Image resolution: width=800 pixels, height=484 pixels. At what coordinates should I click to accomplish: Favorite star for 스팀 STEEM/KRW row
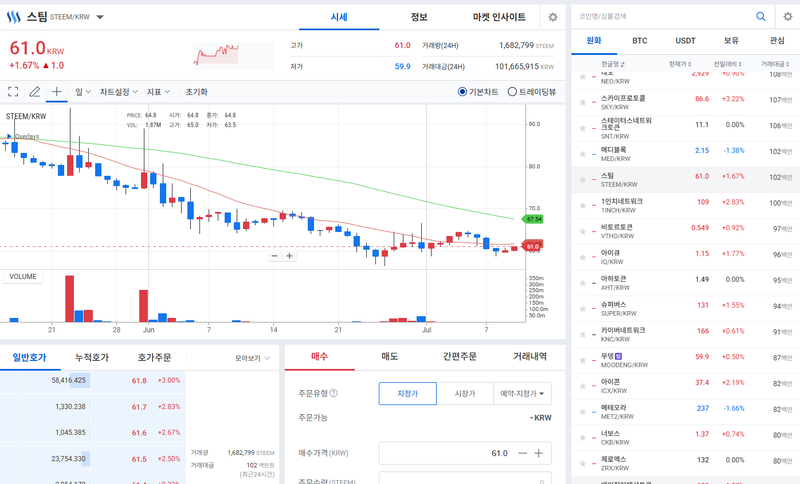pos(583,180)
